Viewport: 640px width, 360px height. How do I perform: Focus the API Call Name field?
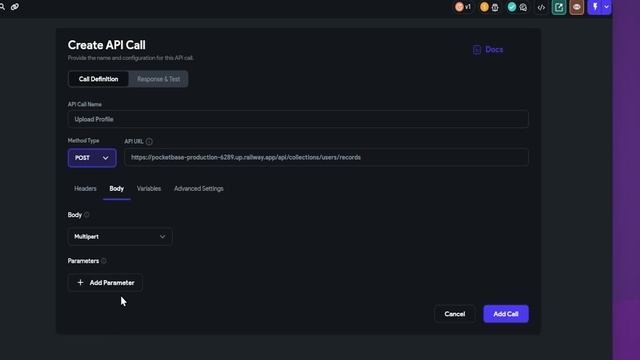(x=298, y=119)
